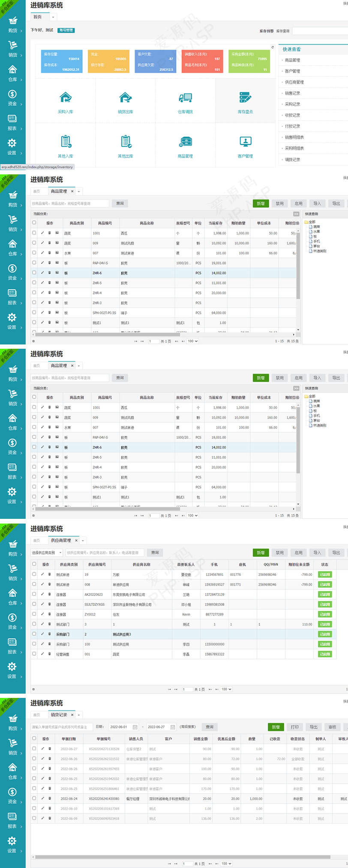Click 账号管理 button next to greeting
The image size is (348, 868).
(66, 30)
